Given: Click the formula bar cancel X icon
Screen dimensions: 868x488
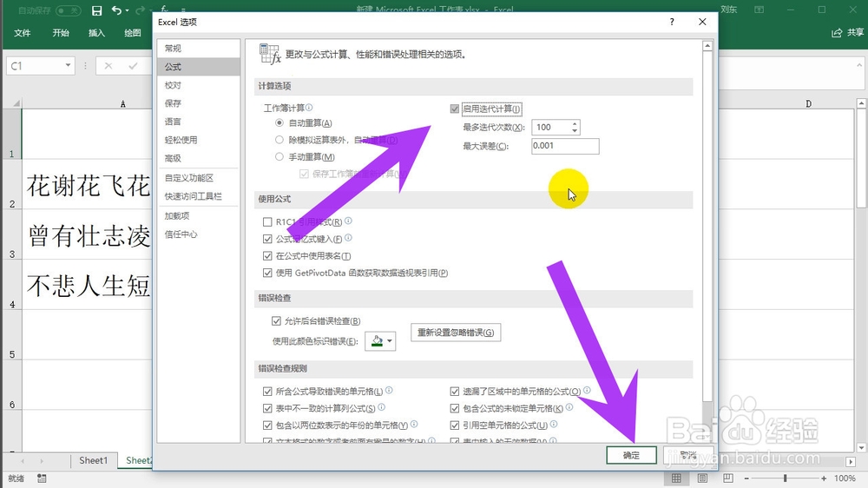Looking at the screenshot, I should click(108, 66).
